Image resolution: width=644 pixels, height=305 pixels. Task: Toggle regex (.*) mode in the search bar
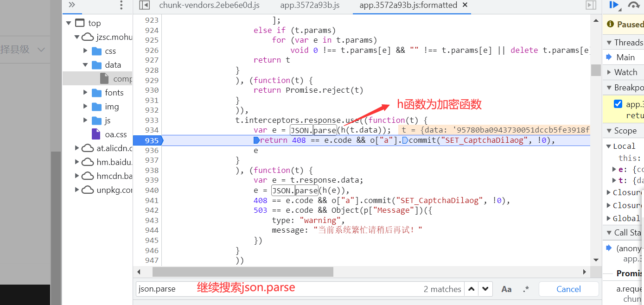[x=526, y=289]
